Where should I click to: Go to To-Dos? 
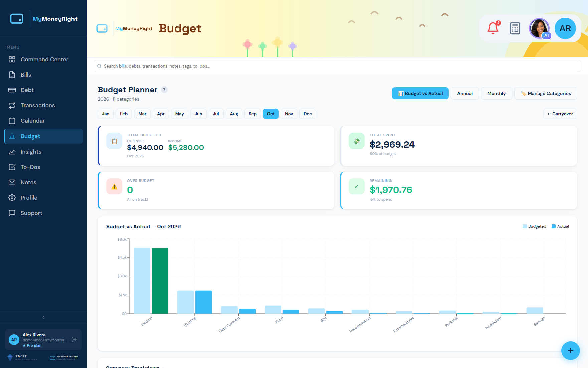pyautogui.click(x=43, y=167)
